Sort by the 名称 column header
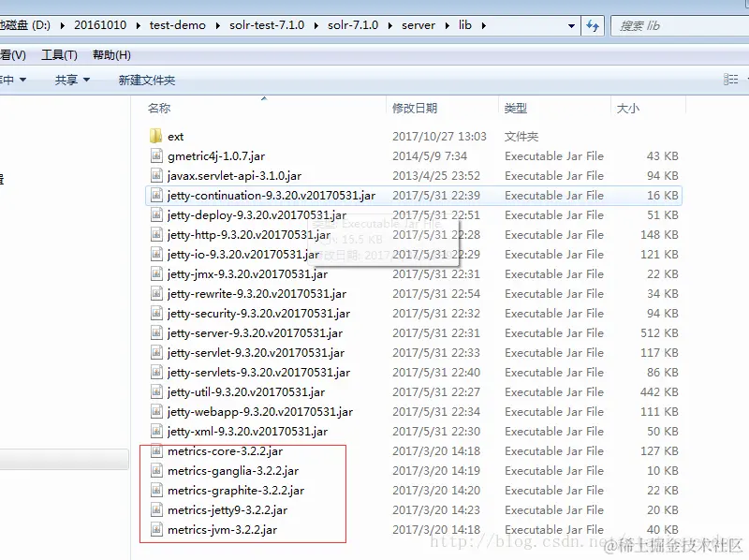Image resolution: width=749 pixels, height=560 pixels. click(159, 109)
